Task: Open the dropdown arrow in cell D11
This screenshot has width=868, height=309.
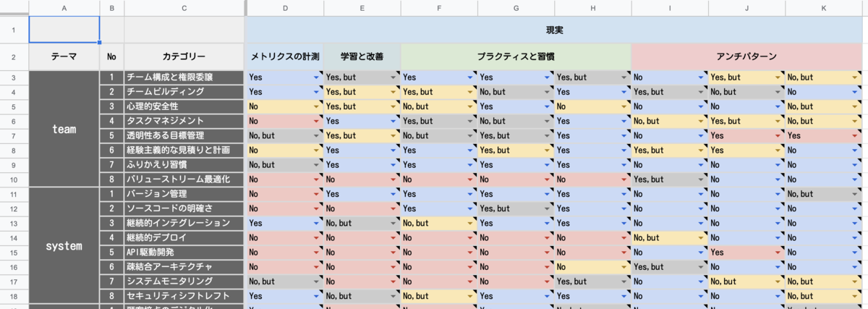Action: pyautogui.click(x=315, y=194)
